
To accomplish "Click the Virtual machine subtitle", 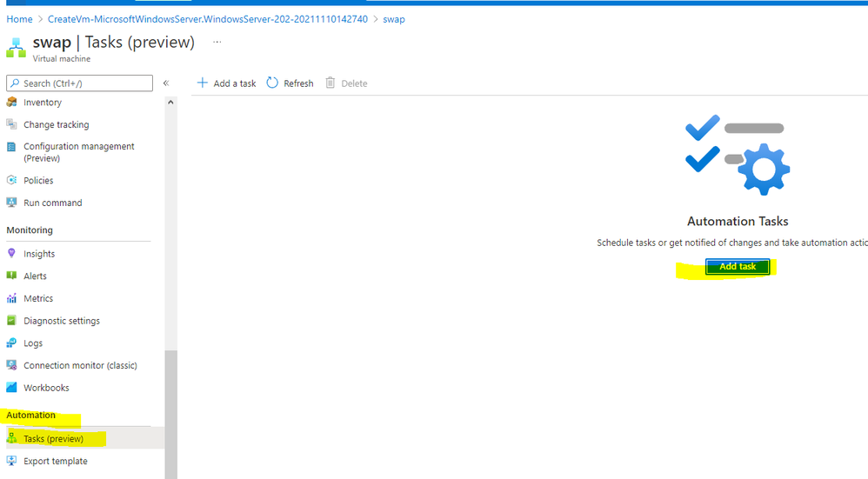I will [x=62, y=58].
